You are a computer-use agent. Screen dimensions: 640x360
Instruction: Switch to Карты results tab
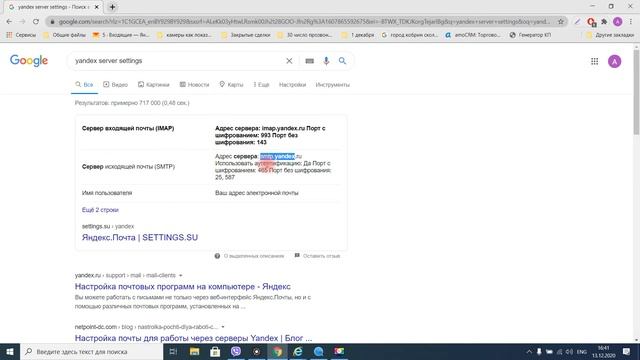click(231, 84)
